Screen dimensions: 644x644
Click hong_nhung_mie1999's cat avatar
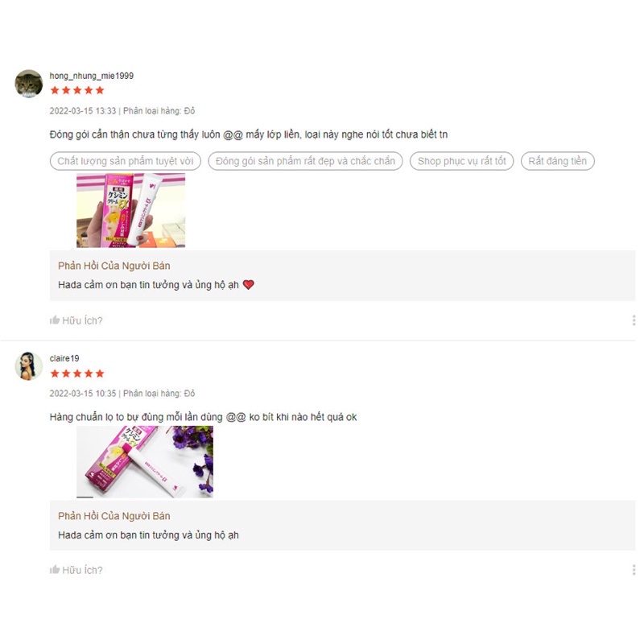click(x=28, y=84)
